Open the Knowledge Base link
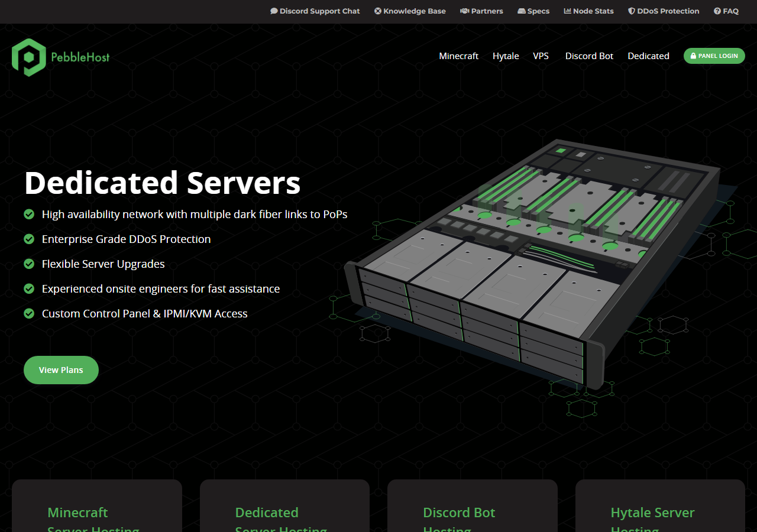The height and width of the screenshot is (532, 757). [410, 11]
